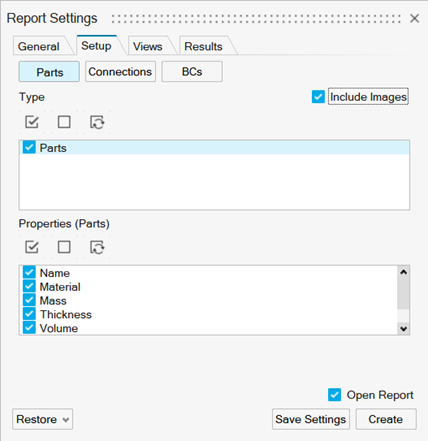Close the Report Settings dialog
Screen dimensions: 428x441
click(x=414, y=18)
